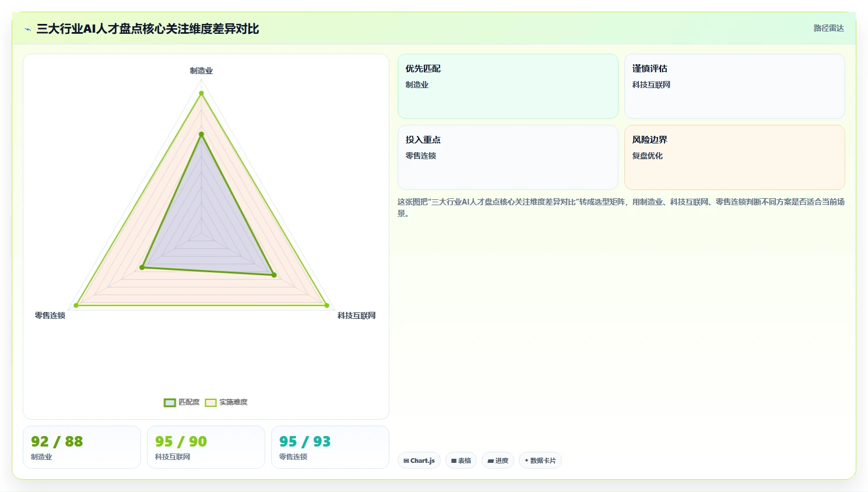
Task: Click the 95 / 93 零售连锁 stat card
Action: [x=330, y=447]
